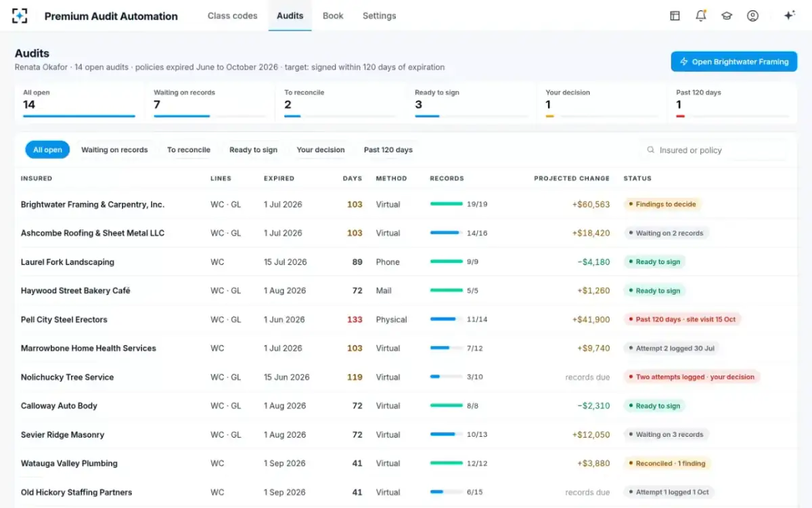
Task: Click Past 120 days site visit badge
Action: coord(682,319)
